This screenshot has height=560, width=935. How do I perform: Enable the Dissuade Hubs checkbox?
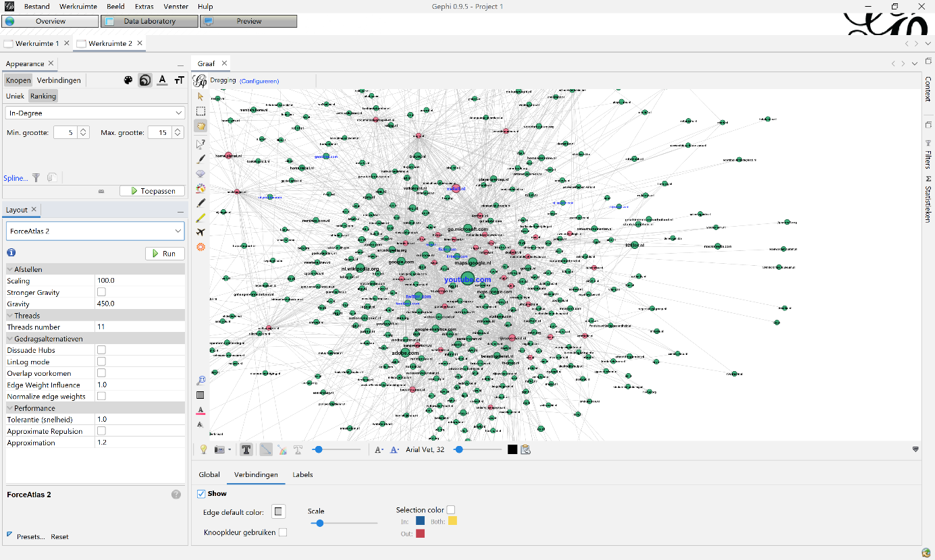(101, 350)
